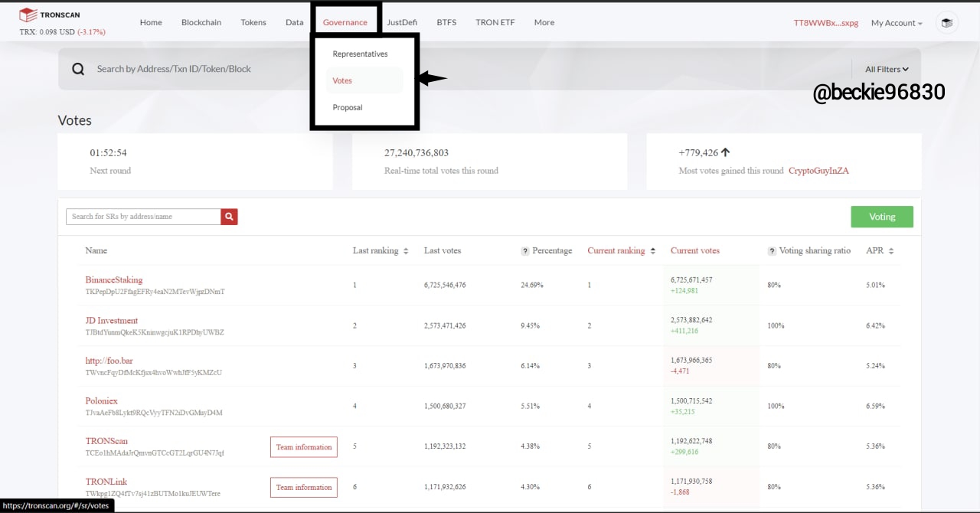Click the TRONSCAN logo

point(49,15)
